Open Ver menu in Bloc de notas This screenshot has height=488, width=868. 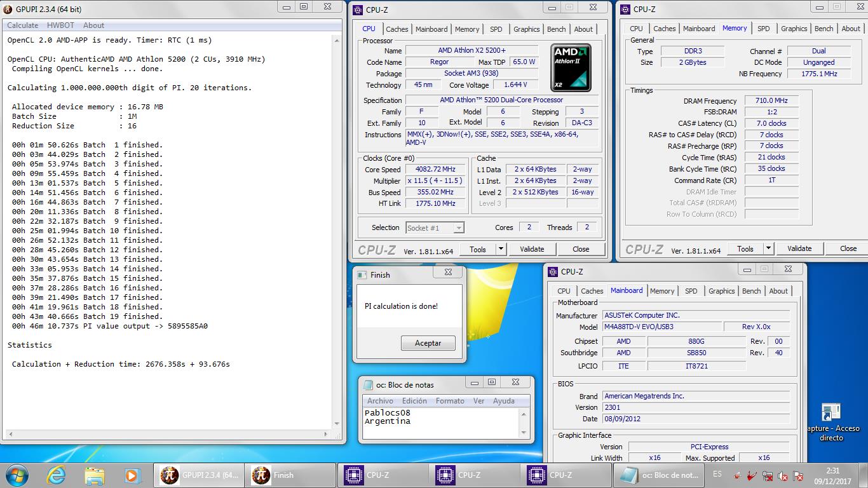[x=478, y=401]
